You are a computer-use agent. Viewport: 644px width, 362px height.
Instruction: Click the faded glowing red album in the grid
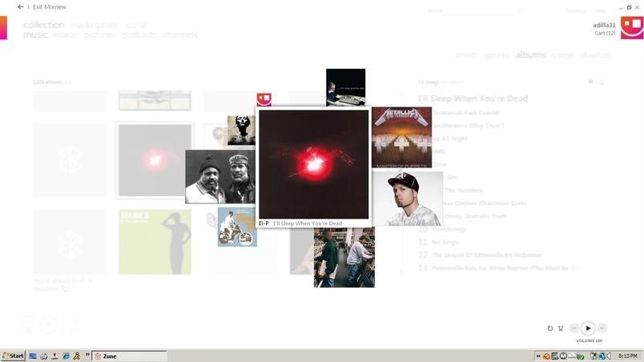click(x=155, y=160)
